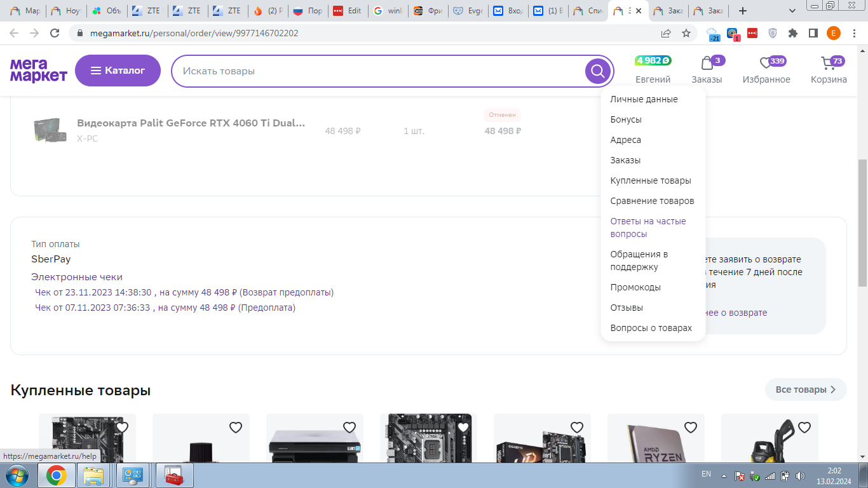
Task: Switch to the Edit browser tab
Action: [x=348, y=11]
